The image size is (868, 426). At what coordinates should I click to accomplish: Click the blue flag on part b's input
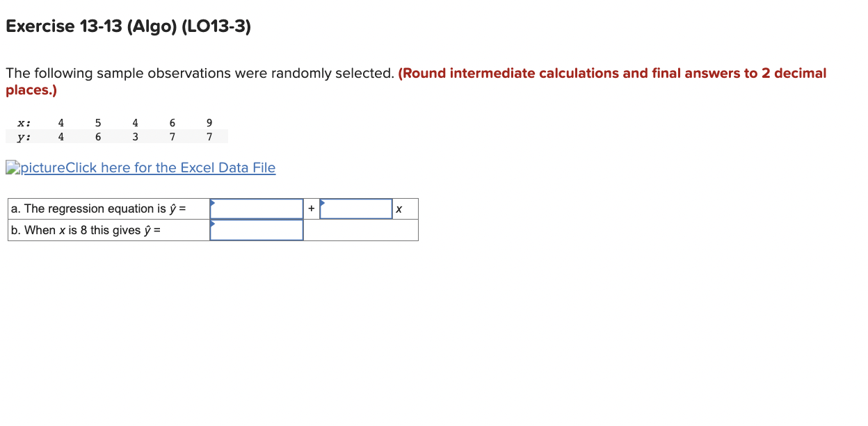coord(214,224)
